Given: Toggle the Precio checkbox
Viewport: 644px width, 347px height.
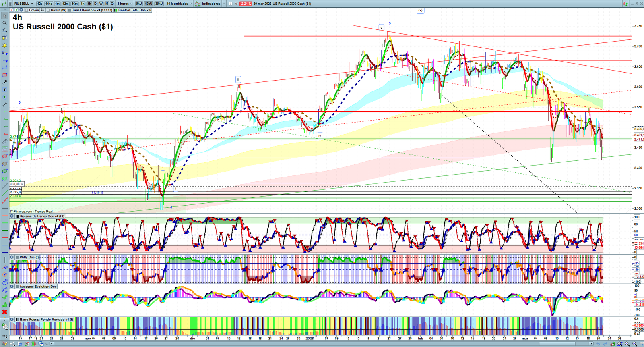Looking at the screenshot, I should (27, 10).
